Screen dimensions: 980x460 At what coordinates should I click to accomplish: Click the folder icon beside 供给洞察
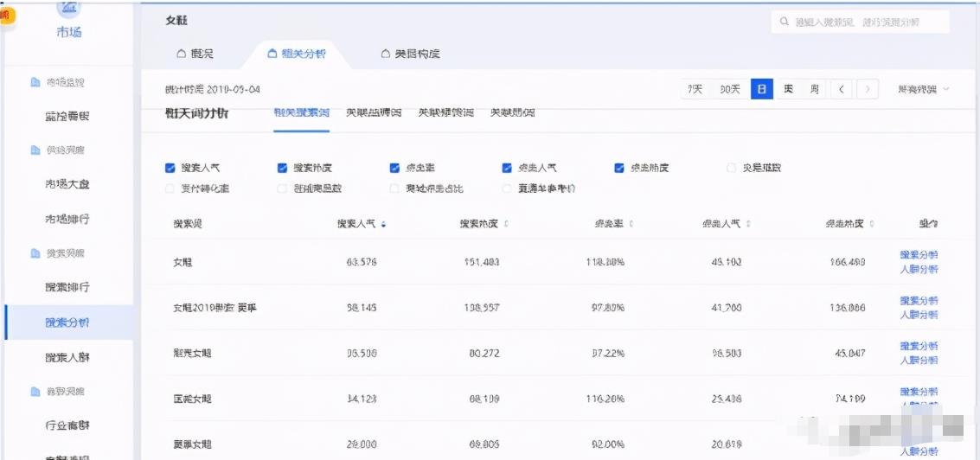tap(35, 150)
